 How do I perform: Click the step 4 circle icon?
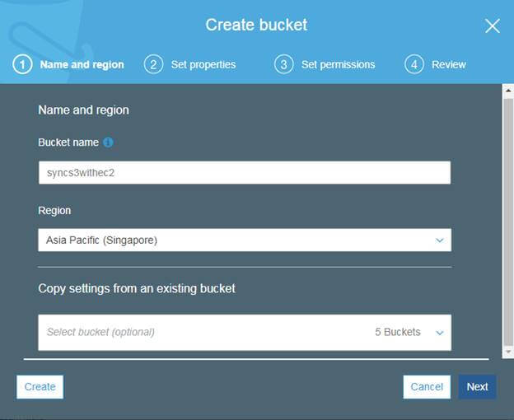[414, 64]
